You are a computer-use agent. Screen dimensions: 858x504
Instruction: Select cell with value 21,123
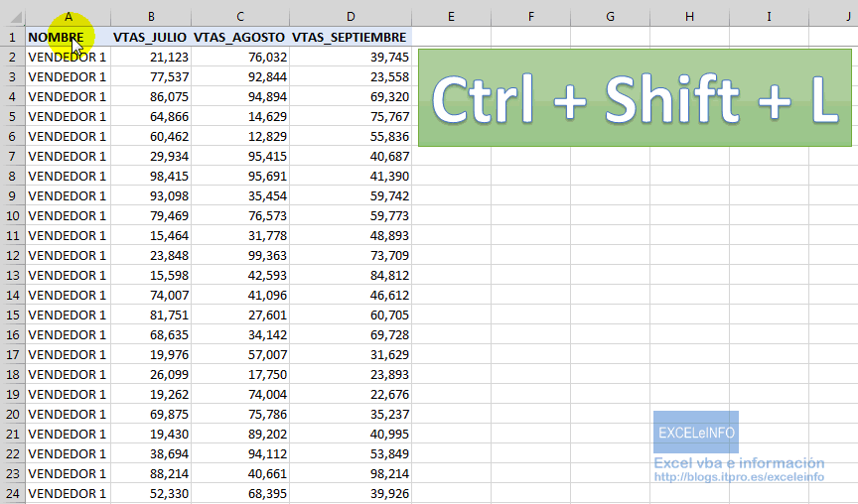coord(151,57)
